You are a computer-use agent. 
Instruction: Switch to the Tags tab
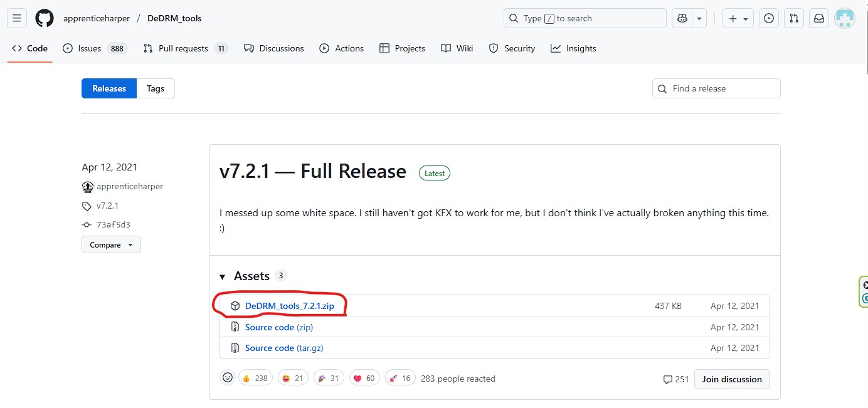[156, 88]
